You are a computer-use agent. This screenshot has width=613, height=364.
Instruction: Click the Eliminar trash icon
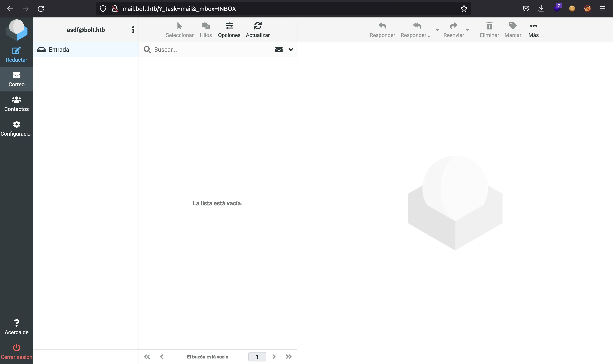tap(489, 26)
